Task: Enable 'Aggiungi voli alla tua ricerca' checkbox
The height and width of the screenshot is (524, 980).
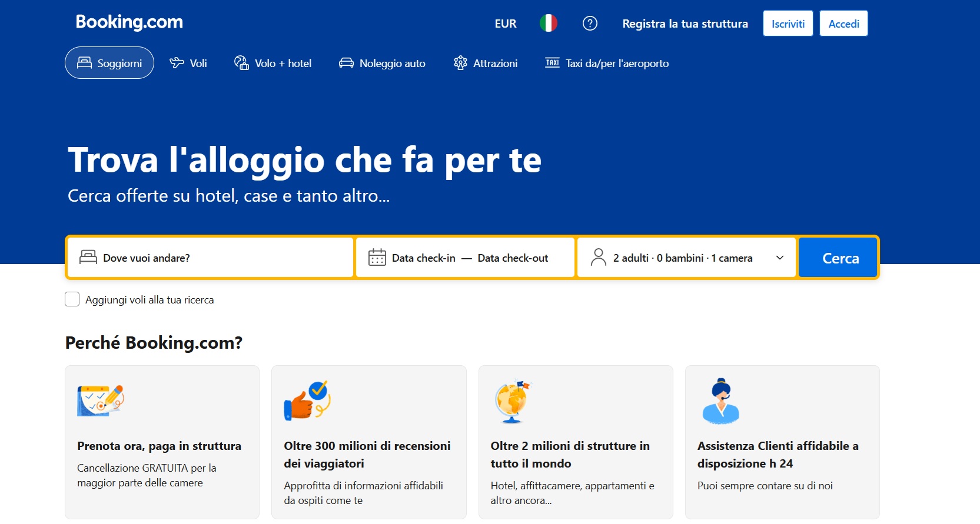Action: pyautogui.click(x=72, y=299)
